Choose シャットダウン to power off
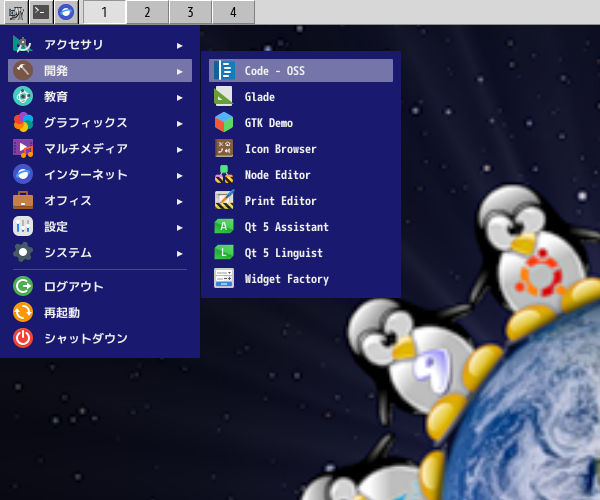Screen dimensions: 600x500 [100, 338]
